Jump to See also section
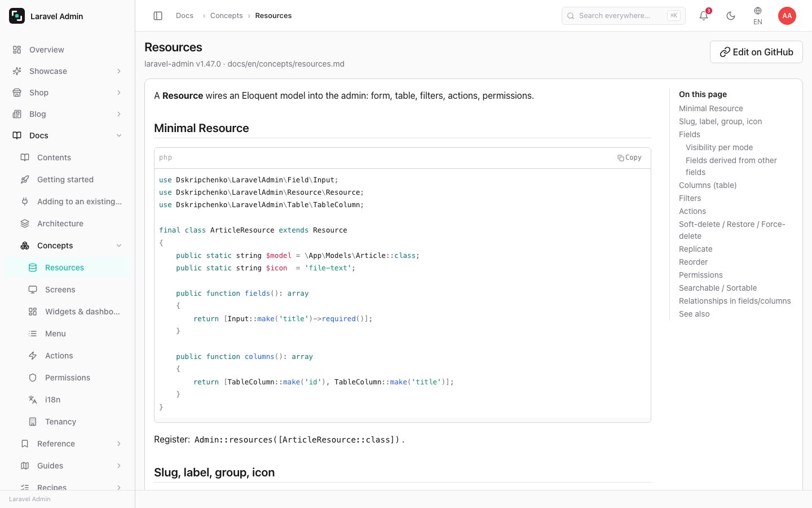 [694, 314]
